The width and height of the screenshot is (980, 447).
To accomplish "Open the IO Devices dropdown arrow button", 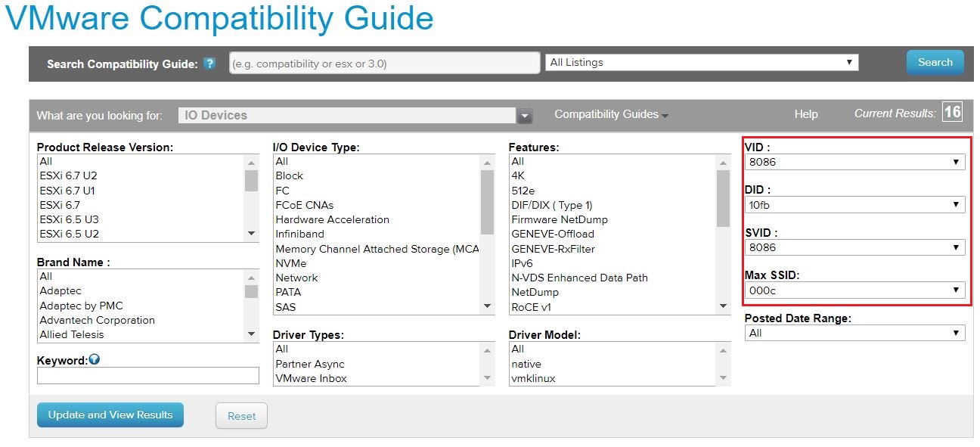I will pos(525,116).
